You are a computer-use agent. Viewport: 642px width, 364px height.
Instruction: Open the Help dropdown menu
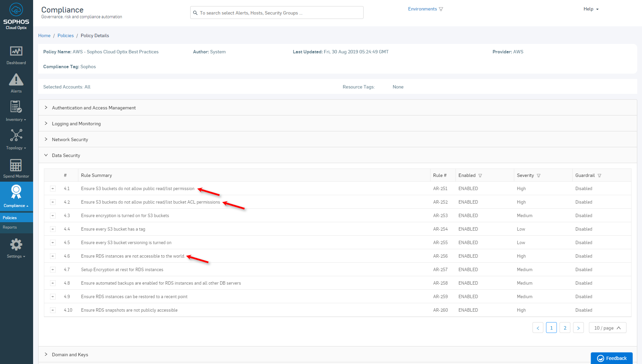[x=591, y=9]
